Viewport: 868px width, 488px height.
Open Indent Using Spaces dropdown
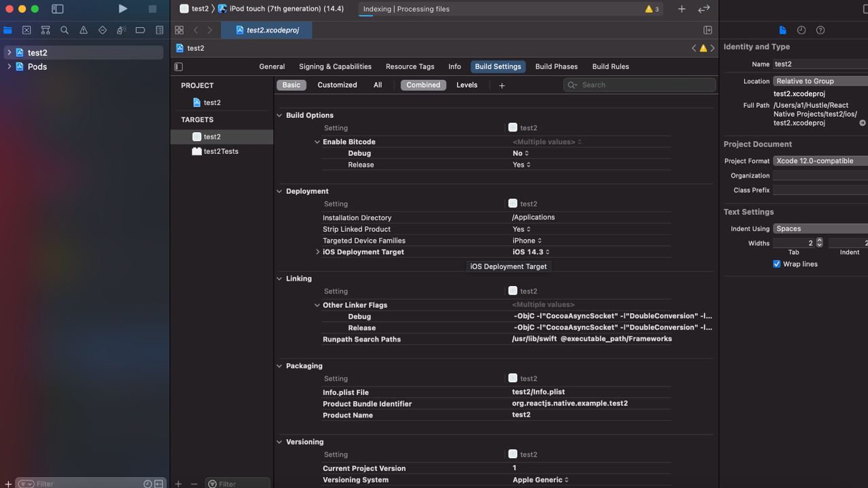tap(821, 228)
